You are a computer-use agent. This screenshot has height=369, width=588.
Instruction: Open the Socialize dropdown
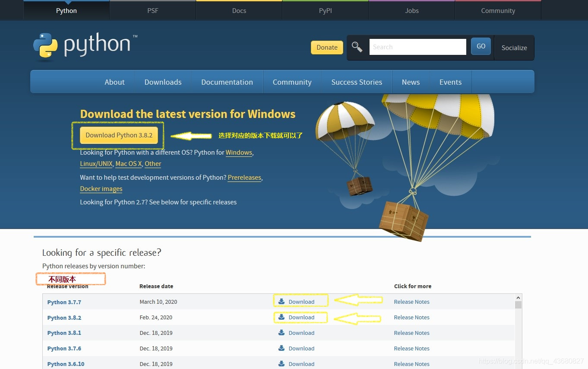(x=514, y=48)
